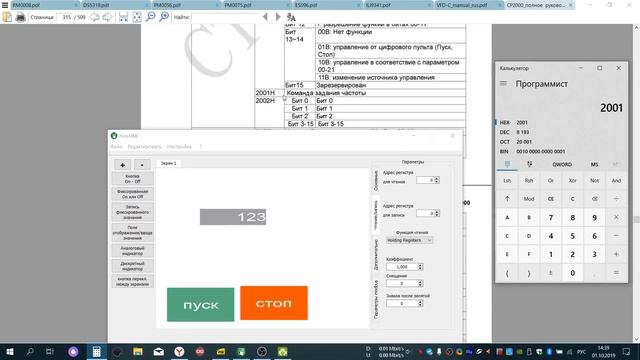Click the write register address spinner
The image size is (640, 360).
428,213
